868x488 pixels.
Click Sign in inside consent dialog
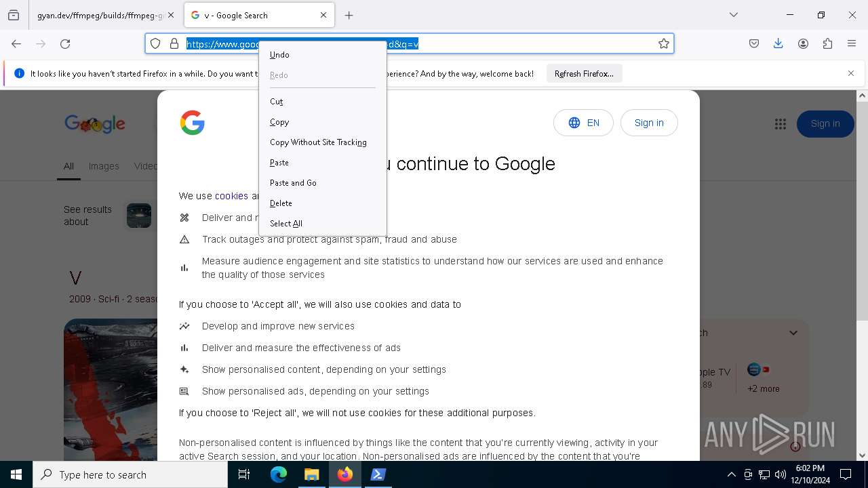[649, 123]
